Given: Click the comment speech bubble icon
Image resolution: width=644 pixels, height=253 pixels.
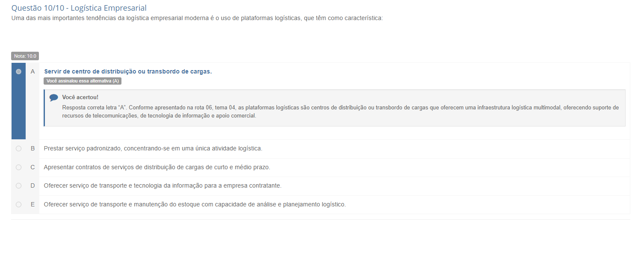Looking at the screenshot, I should (53, 97).
